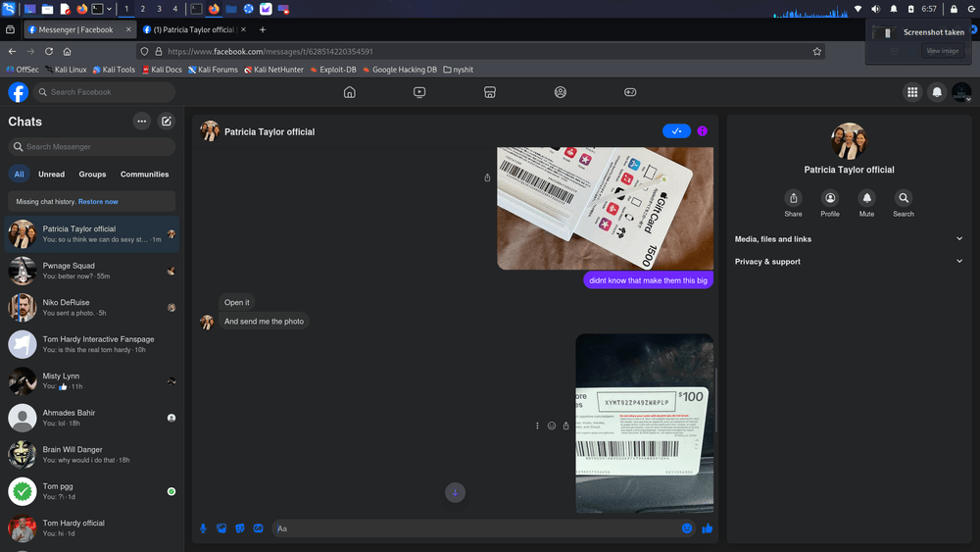Open Facebook notifications bell

[937, 92]
